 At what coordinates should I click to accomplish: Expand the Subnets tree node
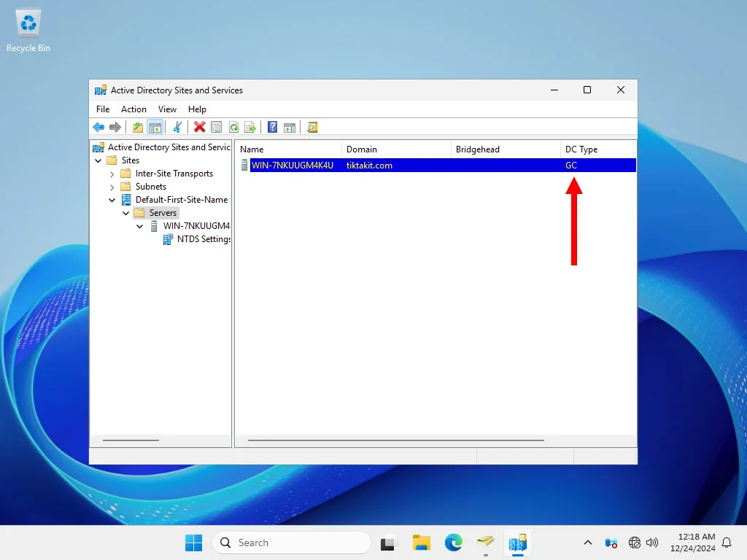[112, 187]
